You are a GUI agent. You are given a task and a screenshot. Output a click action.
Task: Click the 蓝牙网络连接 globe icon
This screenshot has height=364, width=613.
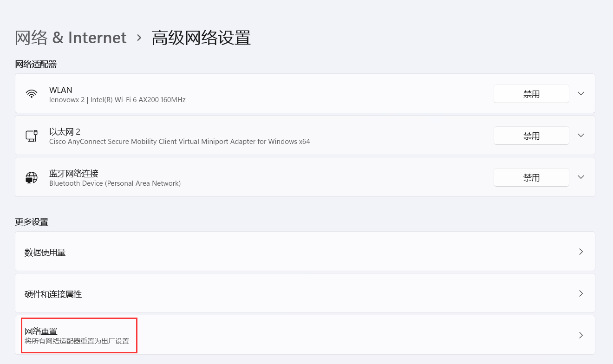pyautogui.click(x=32, y=177)
